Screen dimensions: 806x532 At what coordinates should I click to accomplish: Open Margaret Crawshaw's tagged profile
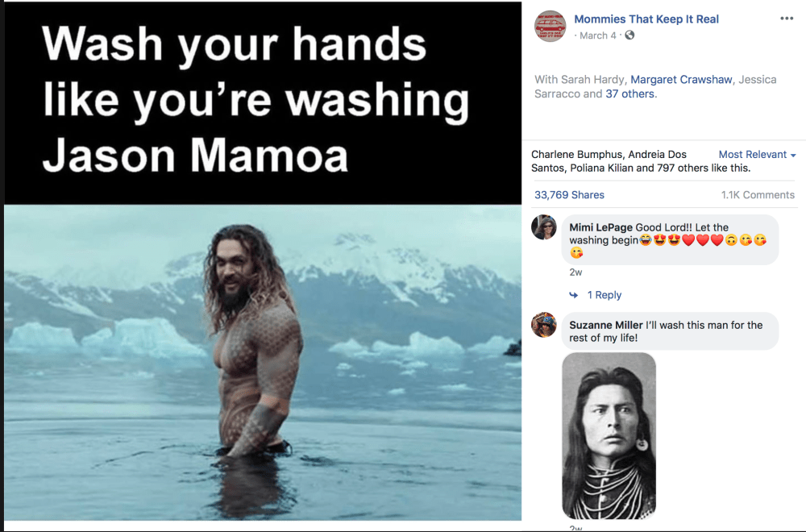click(x=681, y=80)
